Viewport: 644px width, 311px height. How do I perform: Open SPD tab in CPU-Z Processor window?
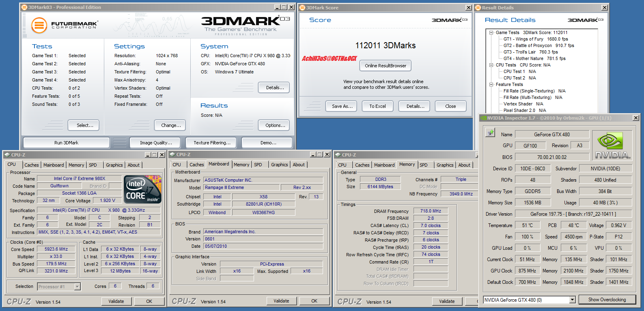[x=93, y=165]
